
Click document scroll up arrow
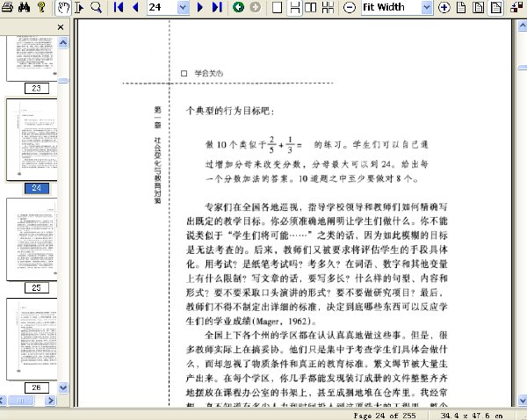(523, 25)
